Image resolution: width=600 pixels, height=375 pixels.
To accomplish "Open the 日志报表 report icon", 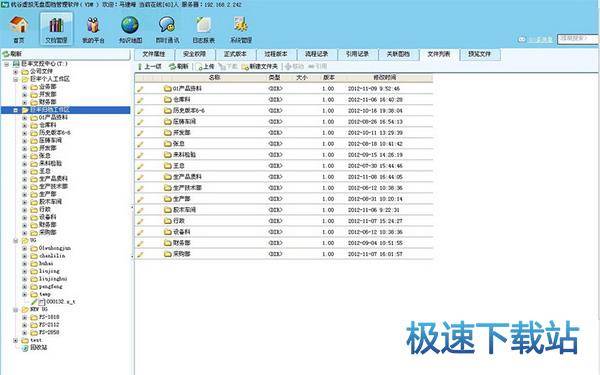I will 204,29.
